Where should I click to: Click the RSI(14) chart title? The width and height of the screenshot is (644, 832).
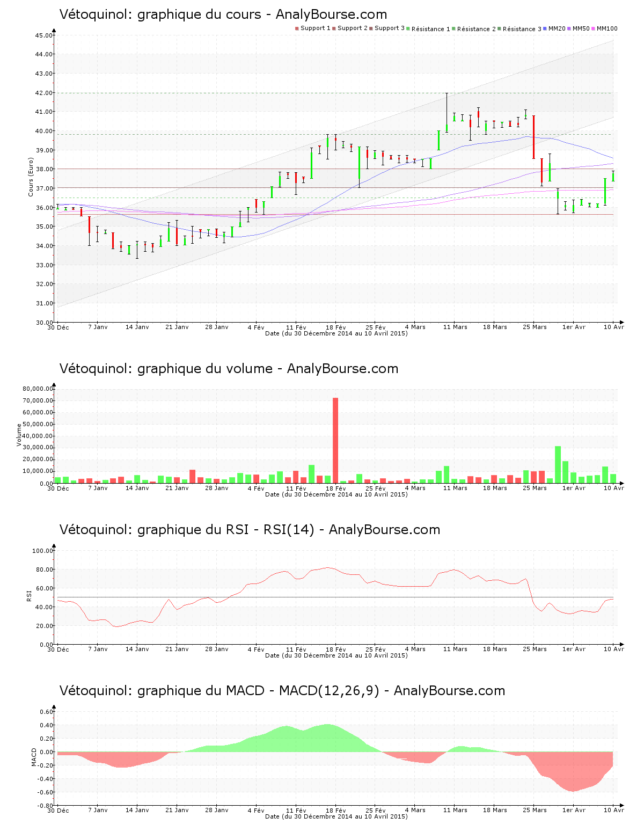tap(250, 530)
